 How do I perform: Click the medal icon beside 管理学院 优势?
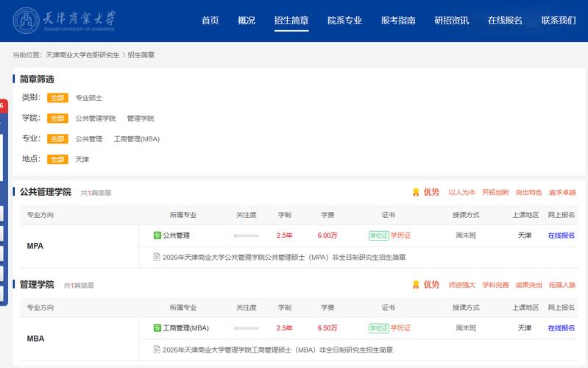coord(416,285)
